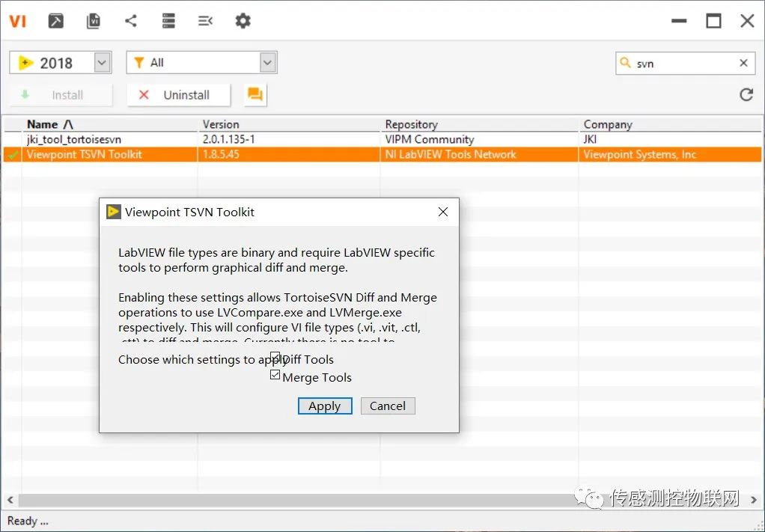Click the VI package configuration file icon

click(x=94, y=21)
